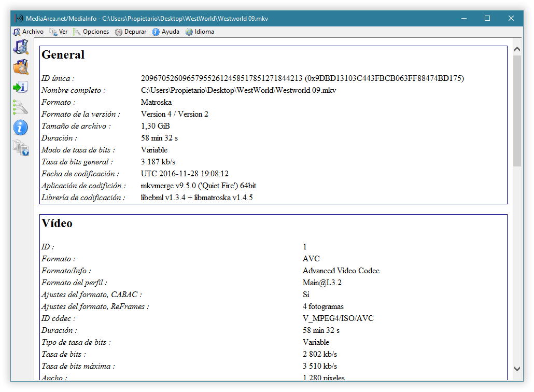534x392 pixels.
Task: Click the UTC 2016-11-28 encoding date
Action: pyautogui.click(x=185, y=174)
